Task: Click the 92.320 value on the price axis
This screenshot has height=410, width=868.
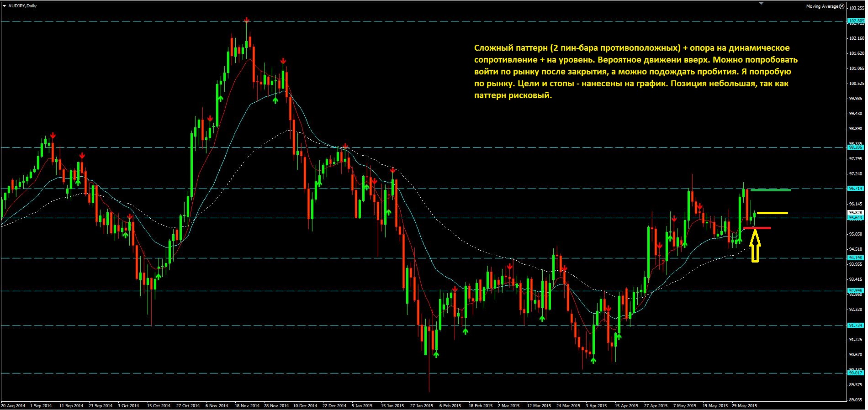Action: (x=857, y=310)
